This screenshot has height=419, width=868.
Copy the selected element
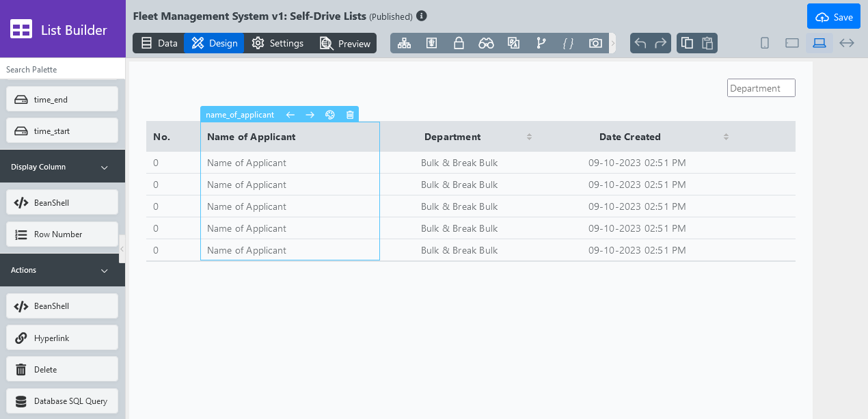pyautogui.click(x=687, y=43)
